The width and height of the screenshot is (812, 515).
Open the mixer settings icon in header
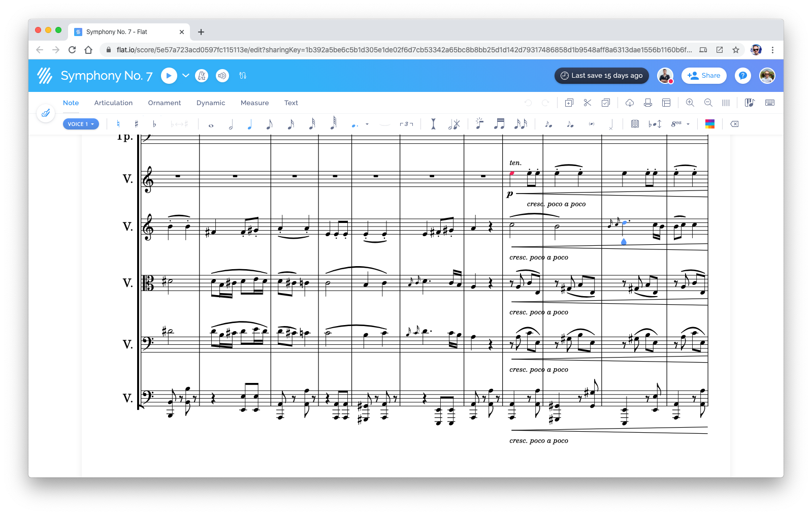(x=243, y=76)
